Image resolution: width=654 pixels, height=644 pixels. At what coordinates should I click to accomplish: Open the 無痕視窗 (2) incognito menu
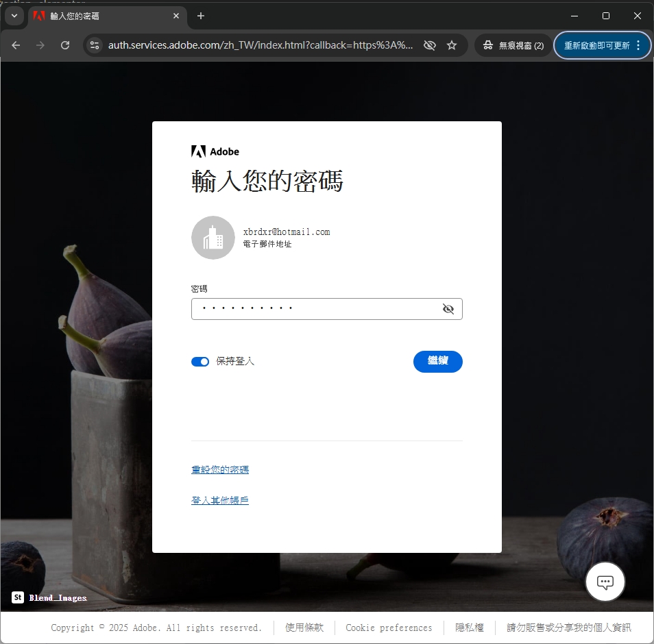coord(513,45)
